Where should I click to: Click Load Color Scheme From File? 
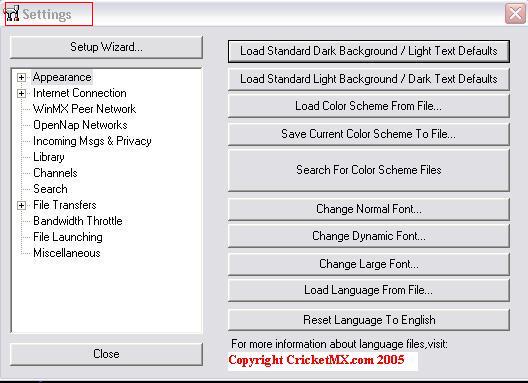[369, 106]
